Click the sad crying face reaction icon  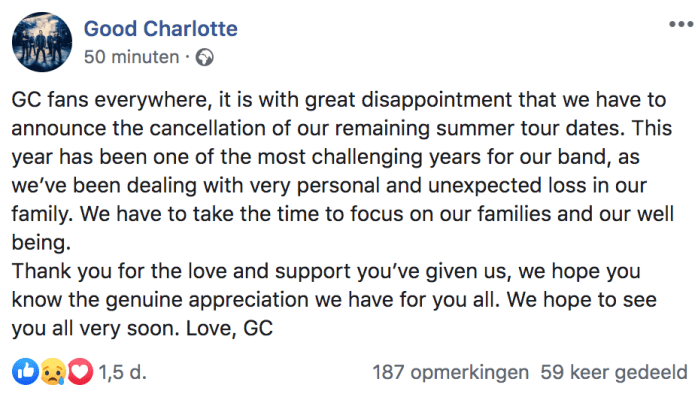pos(53,371)
